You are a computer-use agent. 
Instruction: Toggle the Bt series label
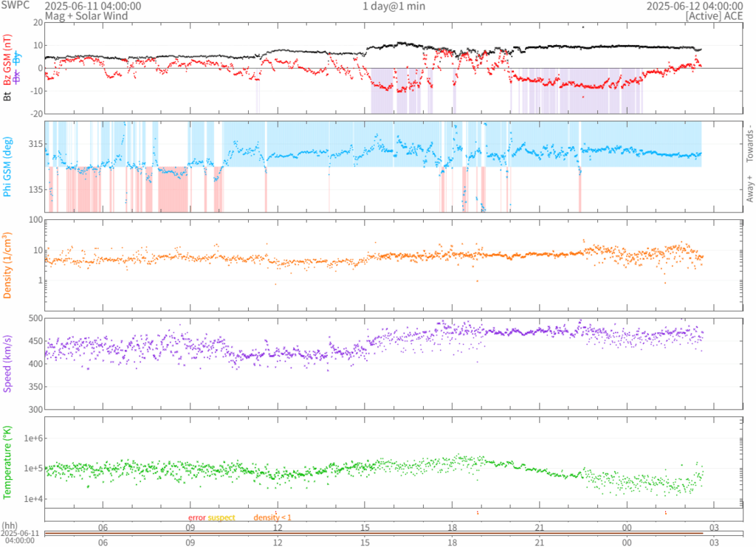7,95
